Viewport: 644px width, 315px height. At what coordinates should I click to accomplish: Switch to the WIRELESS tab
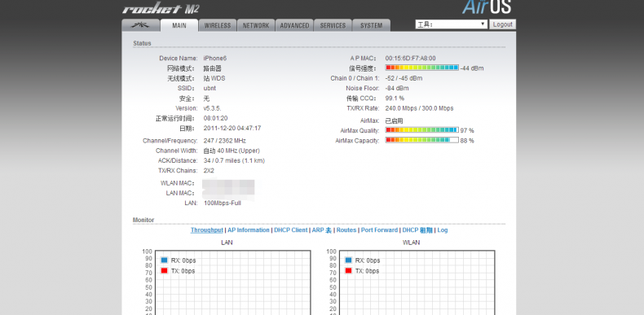(x=218, y=25)
